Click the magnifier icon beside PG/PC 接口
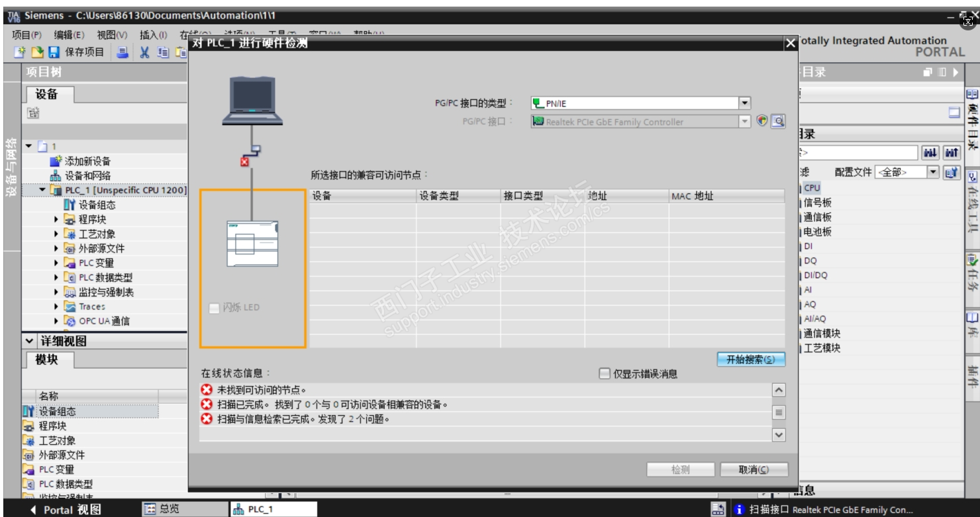Viewport: 980px width, 517px height. [779, 121]
